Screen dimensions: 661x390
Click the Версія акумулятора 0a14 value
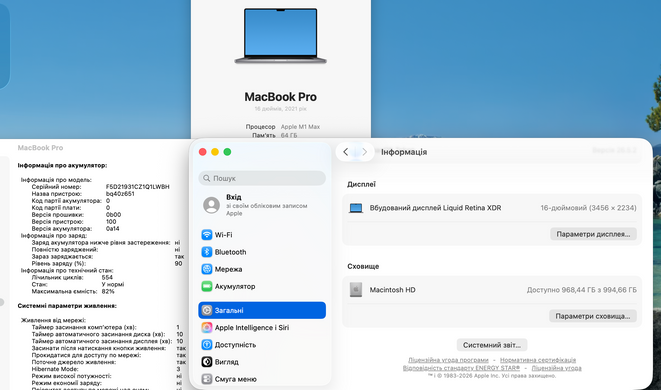point(113,229)
